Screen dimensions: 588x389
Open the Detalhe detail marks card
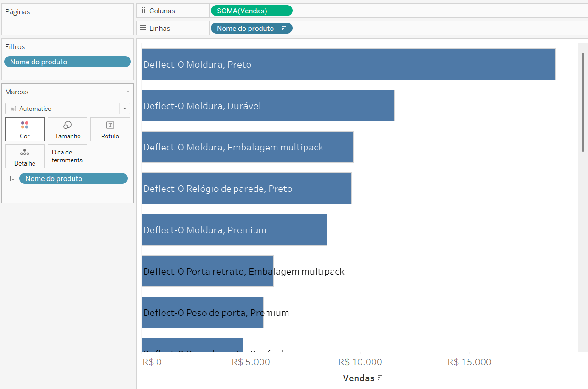[25, 156]
